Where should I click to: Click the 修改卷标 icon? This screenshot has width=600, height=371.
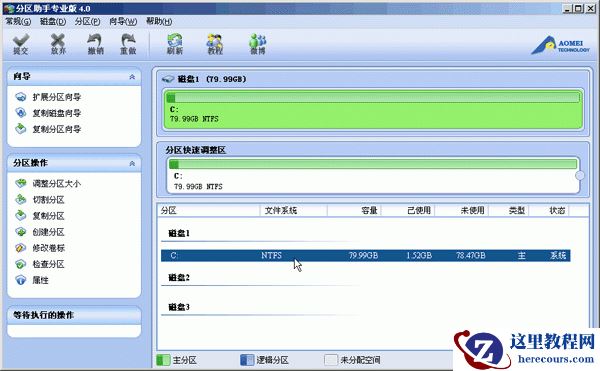point(21,248)
